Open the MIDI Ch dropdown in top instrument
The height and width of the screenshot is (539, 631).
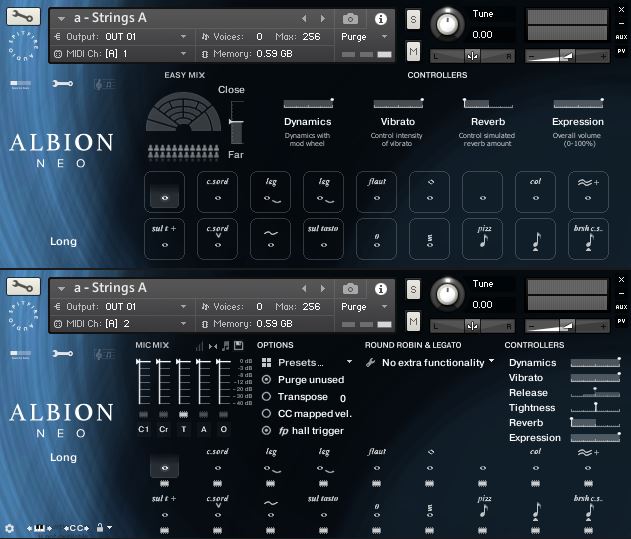click(184, 54)
